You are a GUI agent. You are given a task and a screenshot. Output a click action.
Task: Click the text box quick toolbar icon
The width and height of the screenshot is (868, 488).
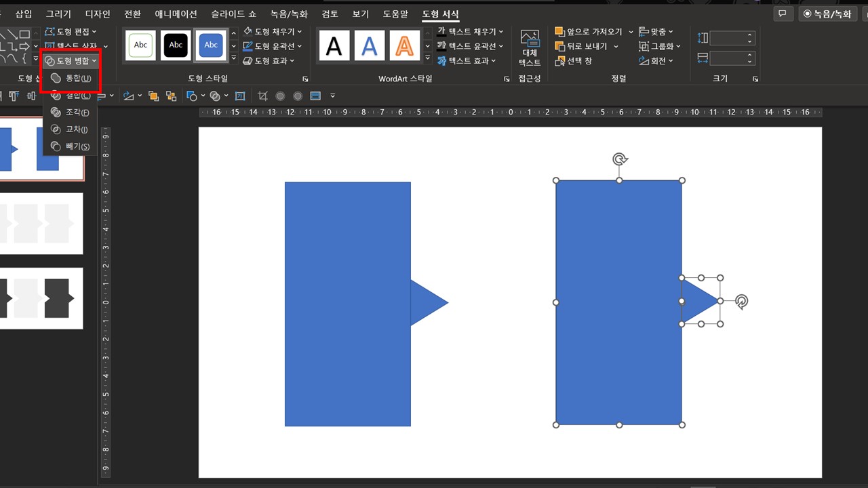[240, 96]
